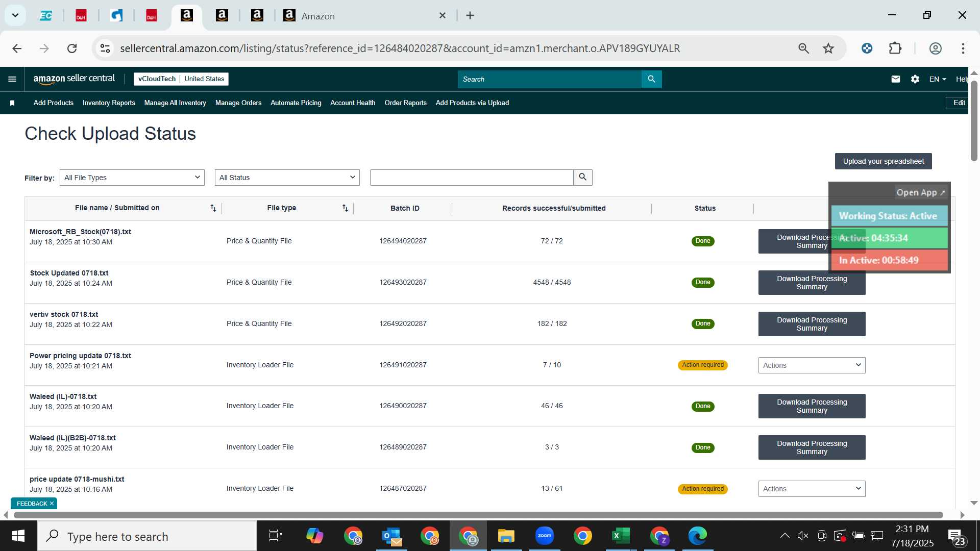
Task: Open Add Products menu item
Action: tap(54, 103)
